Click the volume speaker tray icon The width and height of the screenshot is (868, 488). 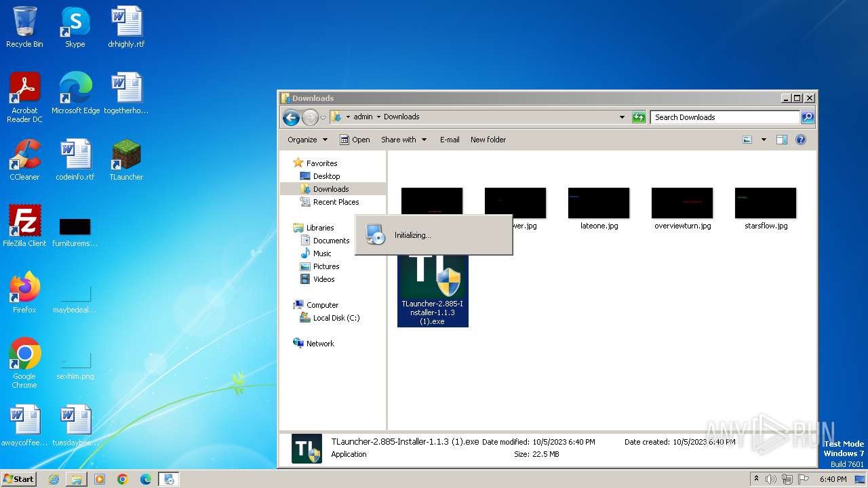(771, 479)
